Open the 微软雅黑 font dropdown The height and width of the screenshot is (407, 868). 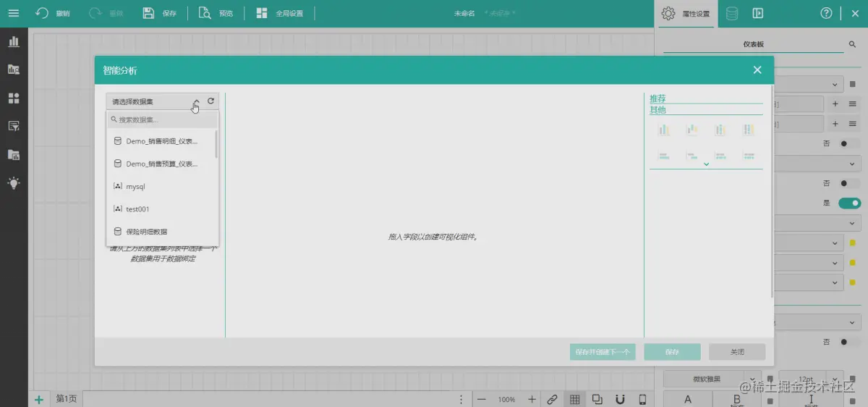pyautogui.click(x=712, y=379)
